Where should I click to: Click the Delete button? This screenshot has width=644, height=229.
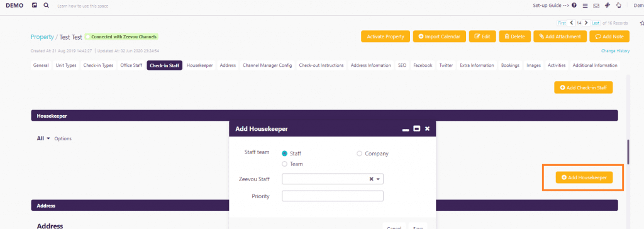[x=514, y=36]
